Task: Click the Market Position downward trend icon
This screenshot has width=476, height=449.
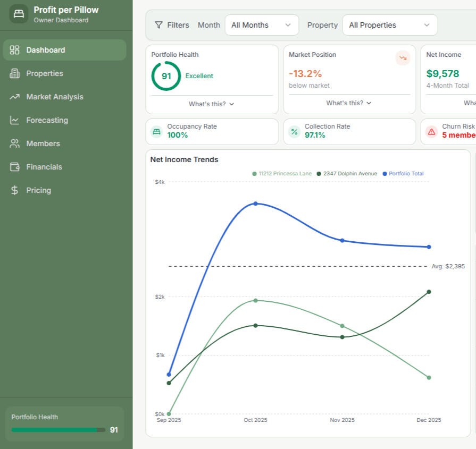Action: click(403, 58)
